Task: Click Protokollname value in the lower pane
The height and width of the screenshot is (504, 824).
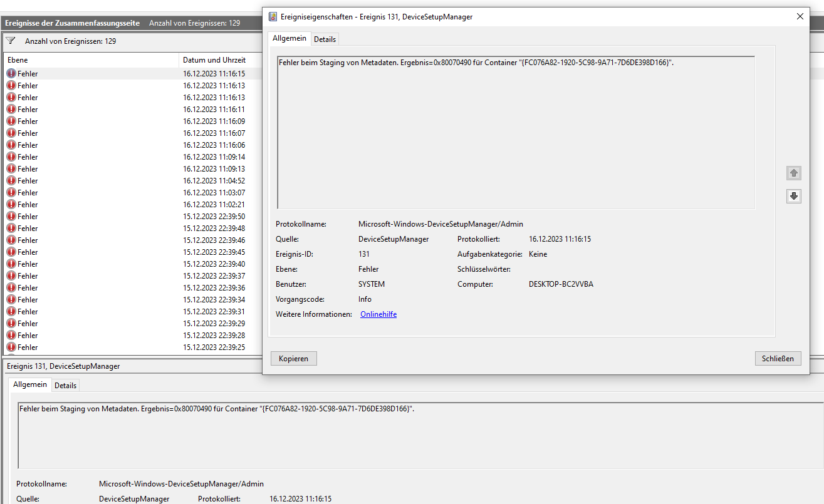Action: [x=181, y=484]
